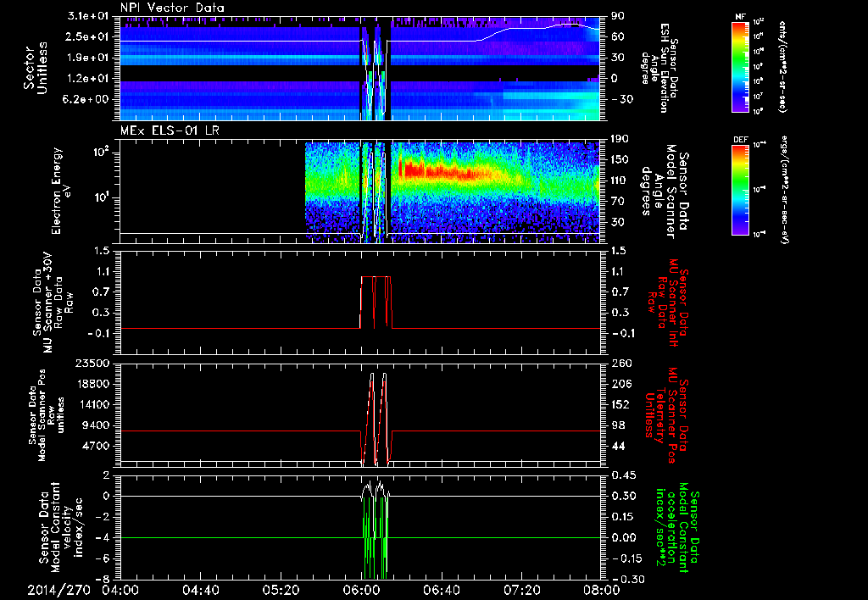
Task: Choose the 07:20 time tick label
Action: 522,590
